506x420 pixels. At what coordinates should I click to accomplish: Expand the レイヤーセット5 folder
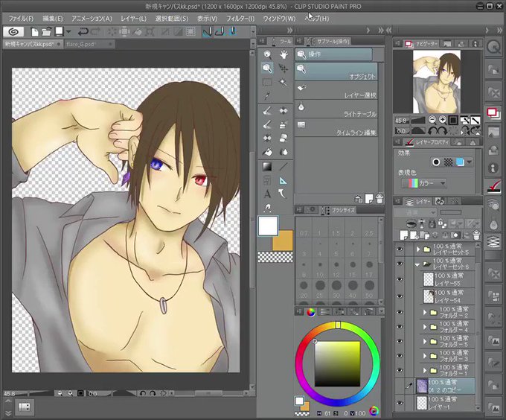[418, 249]
